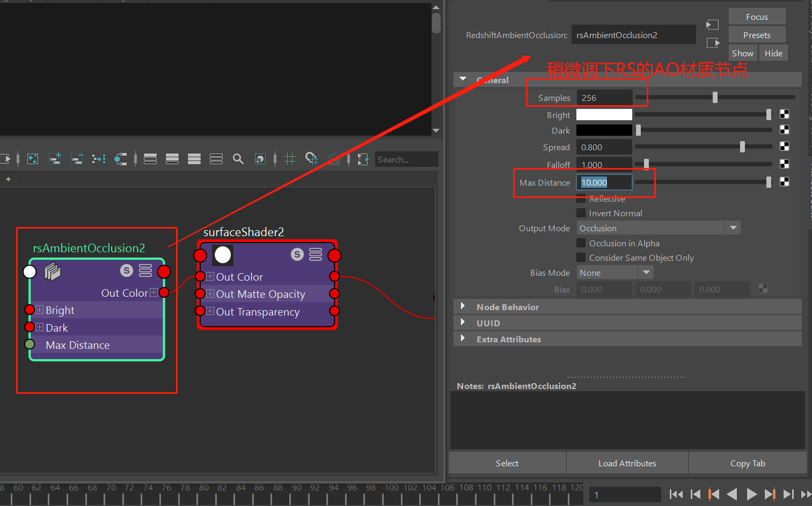
Task: Expand the Node Behavior section
Action: pyautogui.click(x=463, y=306)
